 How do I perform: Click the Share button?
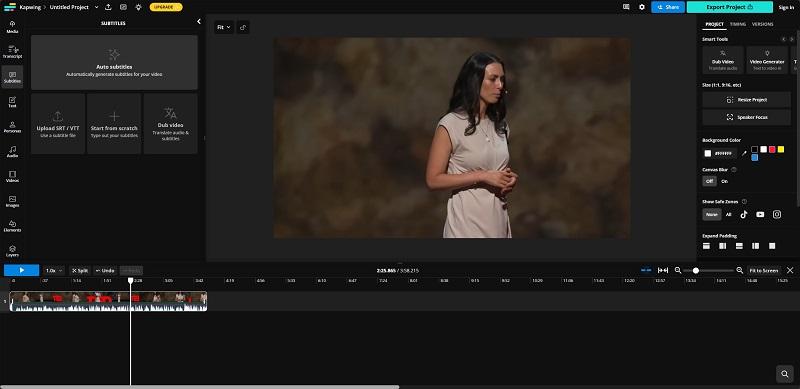668,7
